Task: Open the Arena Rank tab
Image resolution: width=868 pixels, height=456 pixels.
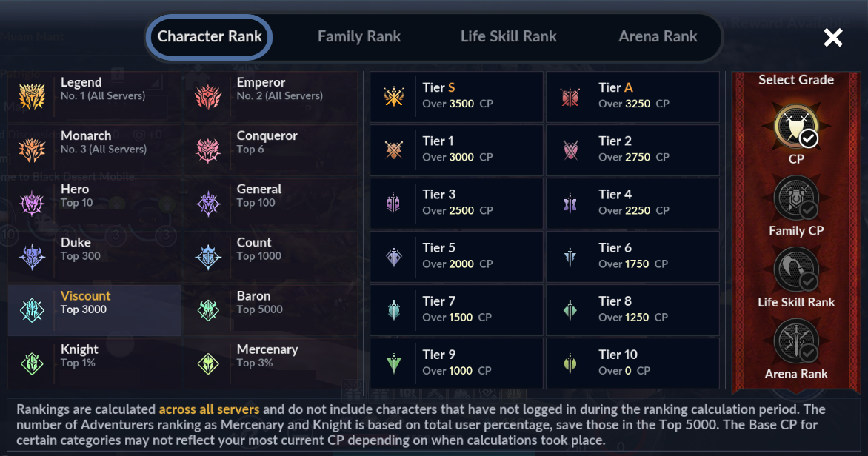Action: [658, 36]
